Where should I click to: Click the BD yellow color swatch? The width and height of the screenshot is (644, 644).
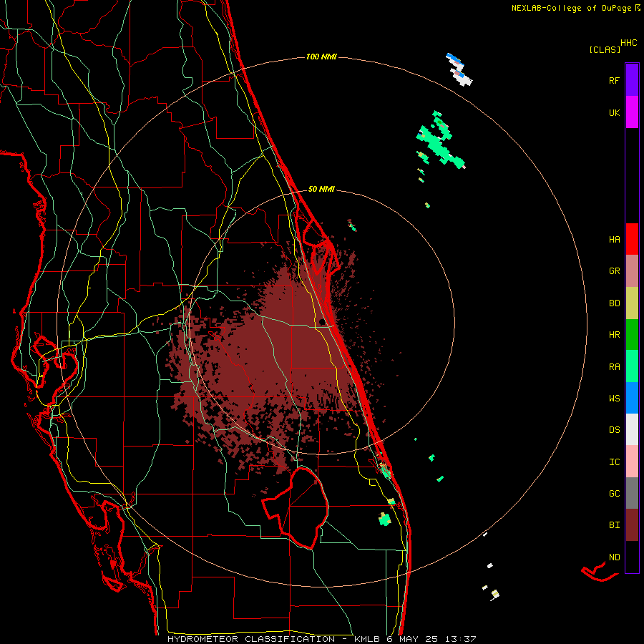coord(632,303)
